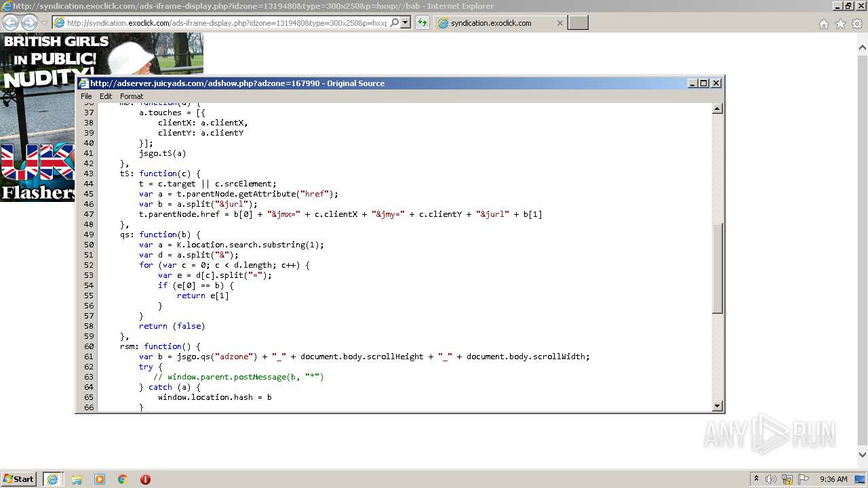Click the Refresh page icon
Viewport: 868px width, 488px height.
pos(422,22)
